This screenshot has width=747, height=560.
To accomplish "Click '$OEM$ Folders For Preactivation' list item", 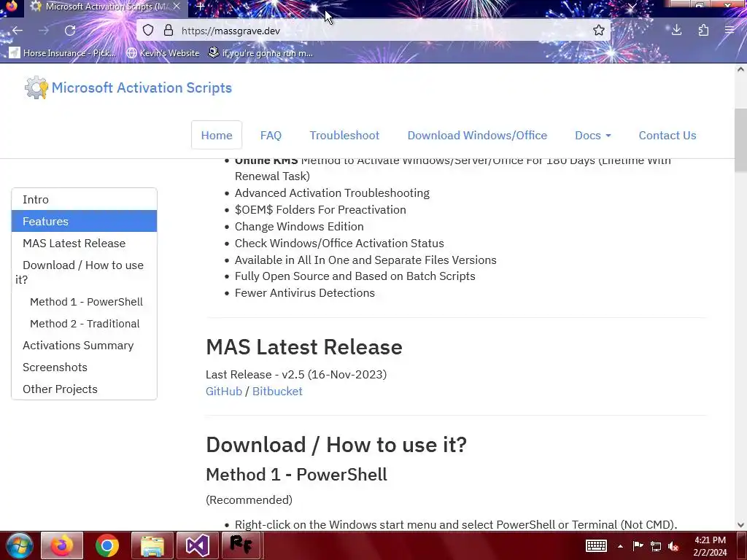I will (321, 210).
